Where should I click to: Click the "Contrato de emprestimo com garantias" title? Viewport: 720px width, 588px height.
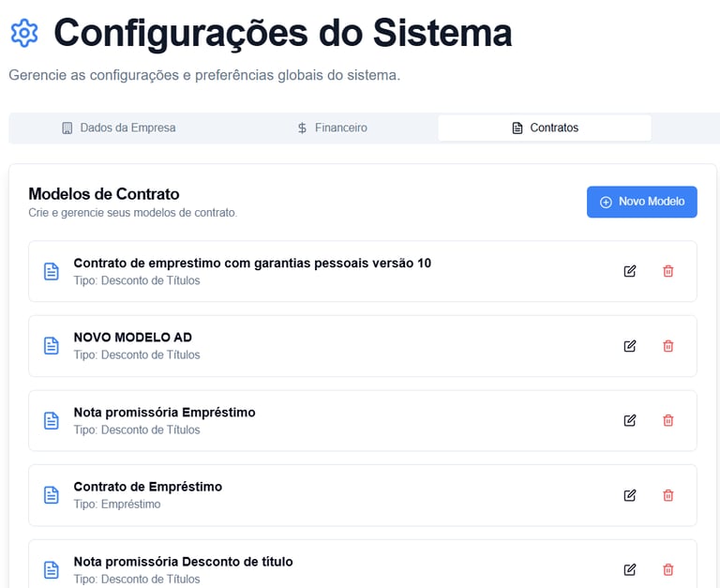tap(252, 263)
